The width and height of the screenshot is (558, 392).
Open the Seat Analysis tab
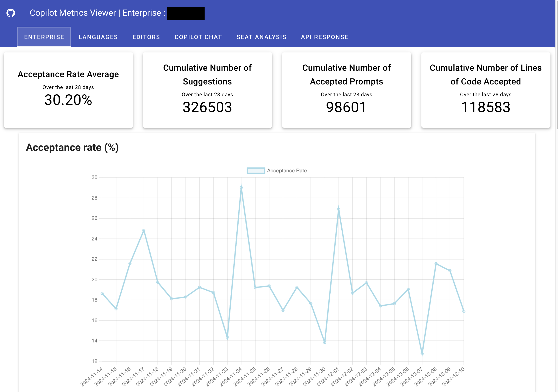coord(261,37)
